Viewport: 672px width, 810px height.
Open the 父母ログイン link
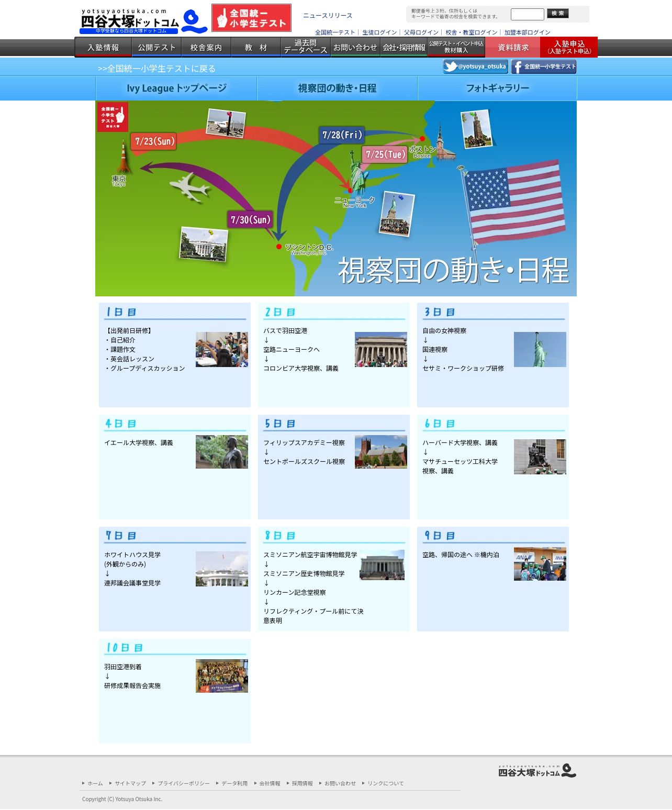421,32
